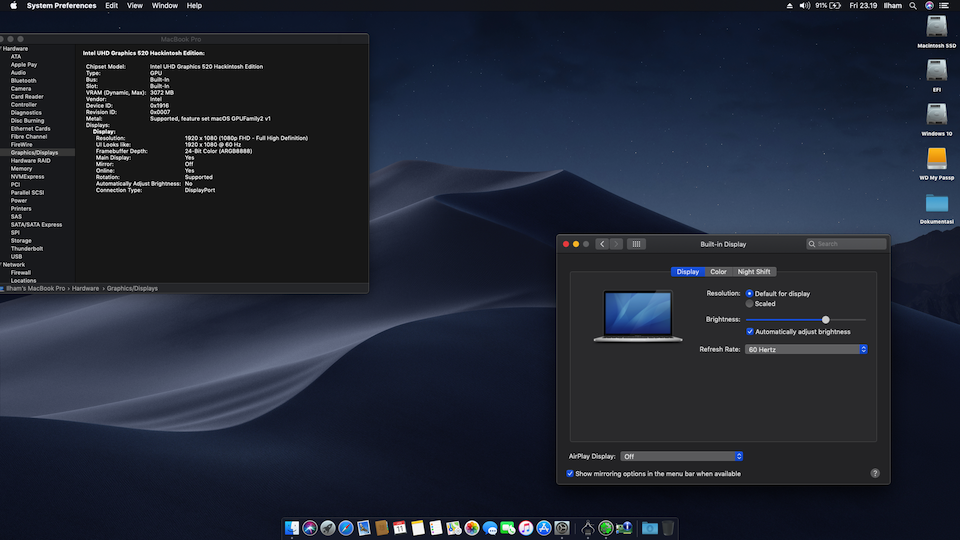
Task: Open the Window menu
Action: (x=165, y=6)
